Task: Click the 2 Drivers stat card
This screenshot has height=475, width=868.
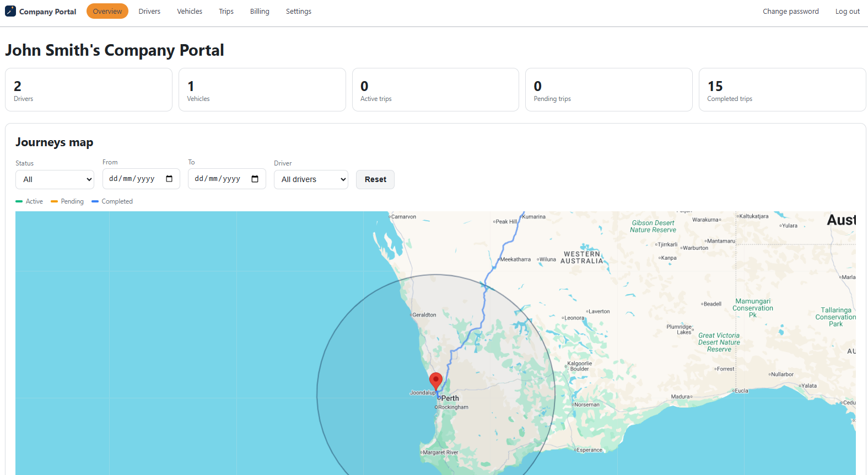Action: [89, 89]
